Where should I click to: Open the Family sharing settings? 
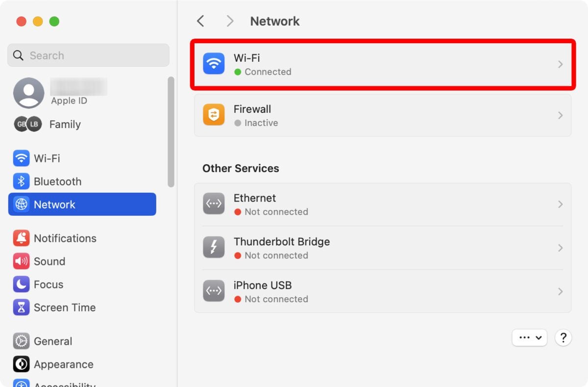tap(65, 125)
